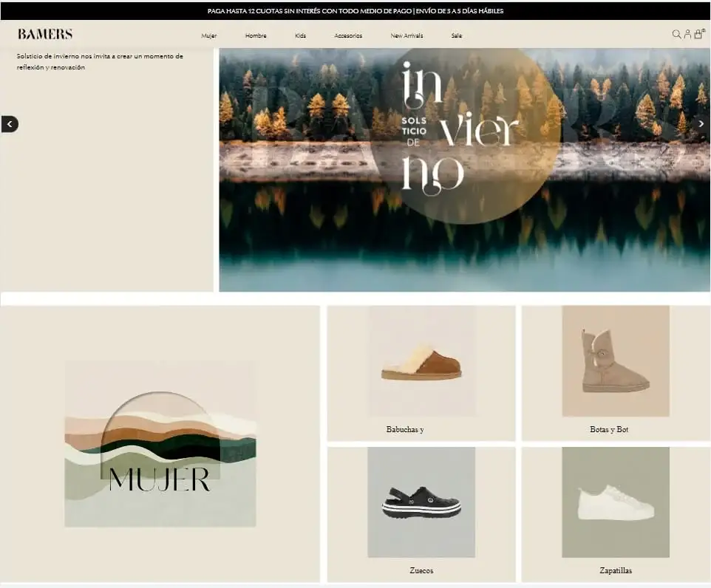Open the white sneaker product thumbnail

point(616,502)
